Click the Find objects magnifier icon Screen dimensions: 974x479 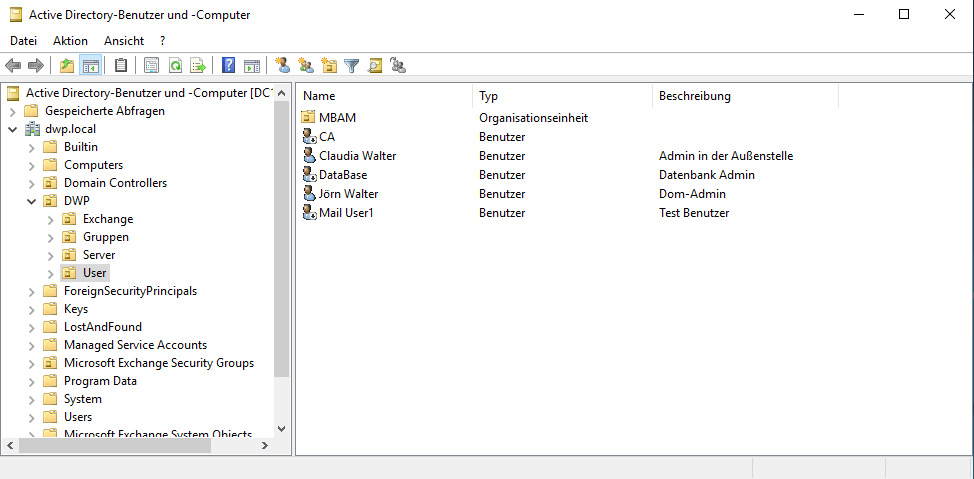tap(375, 66)
